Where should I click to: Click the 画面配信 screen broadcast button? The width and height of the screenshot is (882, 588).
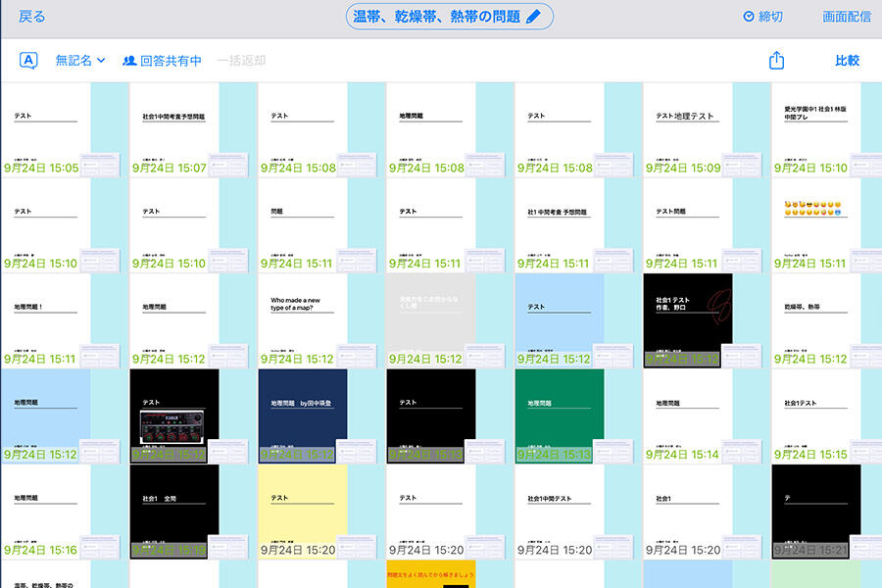tap(846, 17)
